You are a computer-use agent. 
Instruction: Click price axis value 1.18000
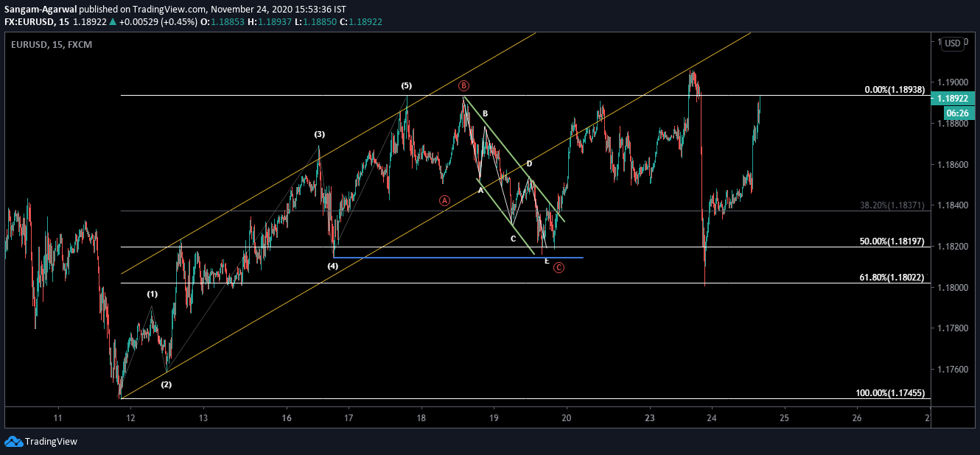pos(952,287)
